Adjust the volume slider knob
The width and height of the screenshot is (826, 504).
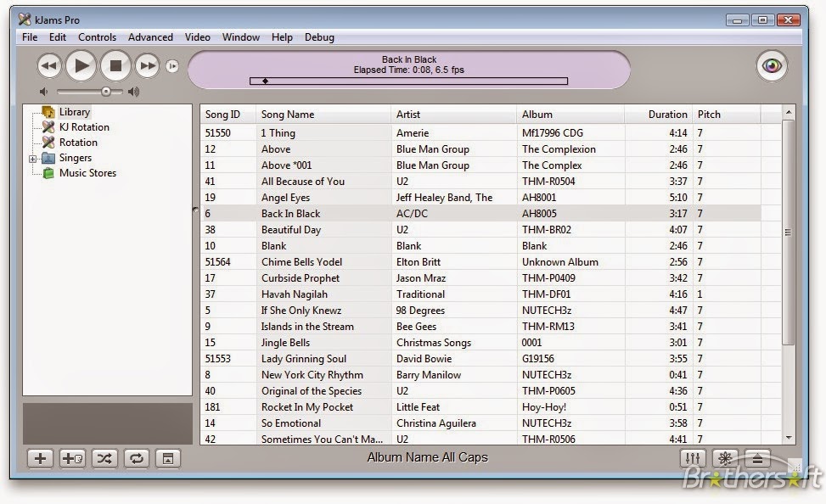click(106, 92)
